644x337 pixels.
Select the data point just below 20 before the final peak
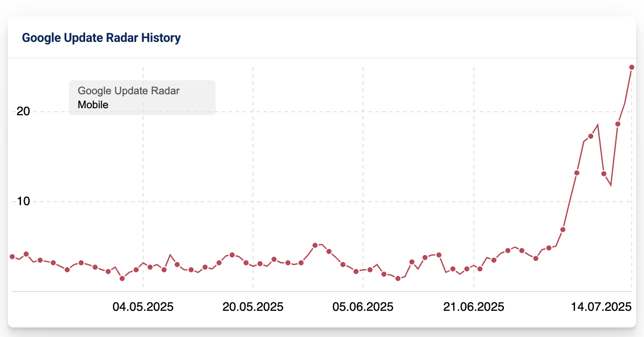618,124
